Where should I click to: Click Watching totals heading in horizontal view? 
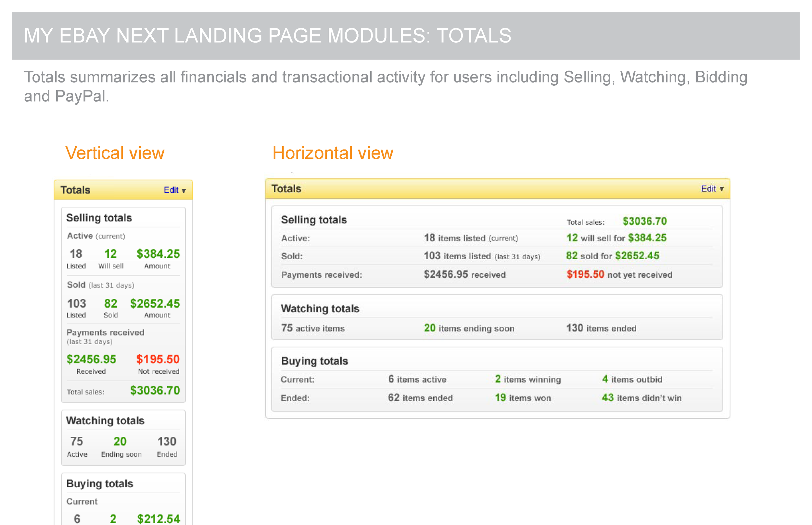click(320, 309)
